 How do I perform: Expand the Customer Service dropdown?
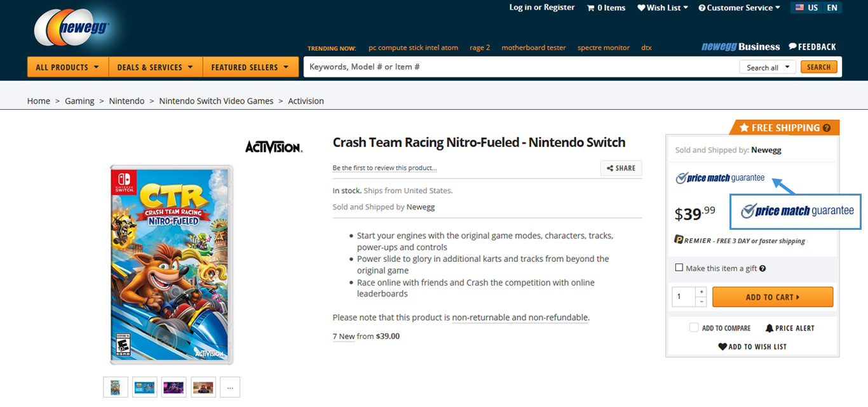click(740, 8)
